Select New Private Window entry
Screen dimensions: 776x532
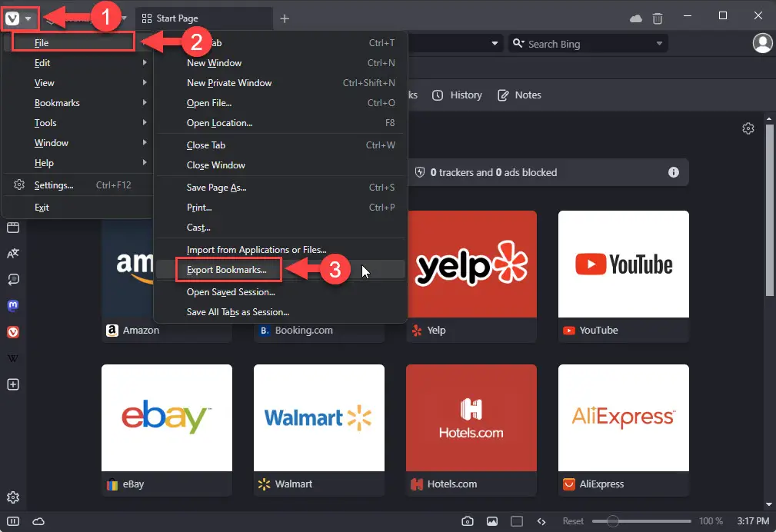click(281, 83)
